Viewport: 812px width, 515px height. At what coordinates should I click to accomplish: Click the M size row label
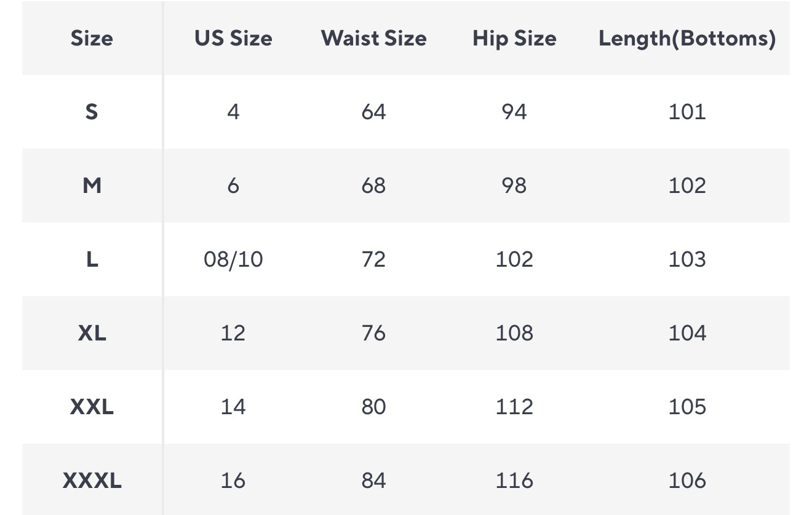(x=92, y=186)
